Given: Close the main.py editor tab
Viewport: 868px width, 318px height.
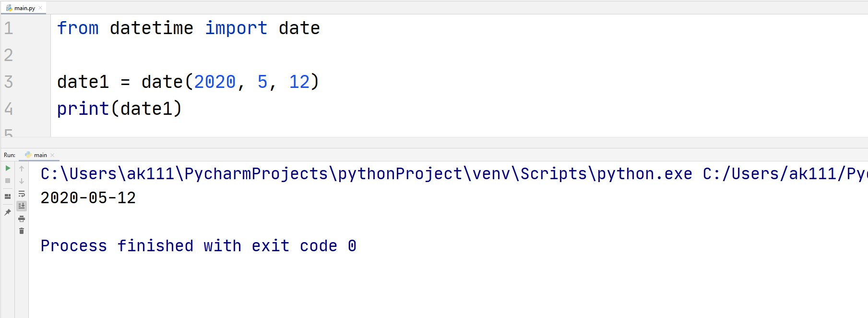Looking at the screenshot, I should [x=41, y=7].
